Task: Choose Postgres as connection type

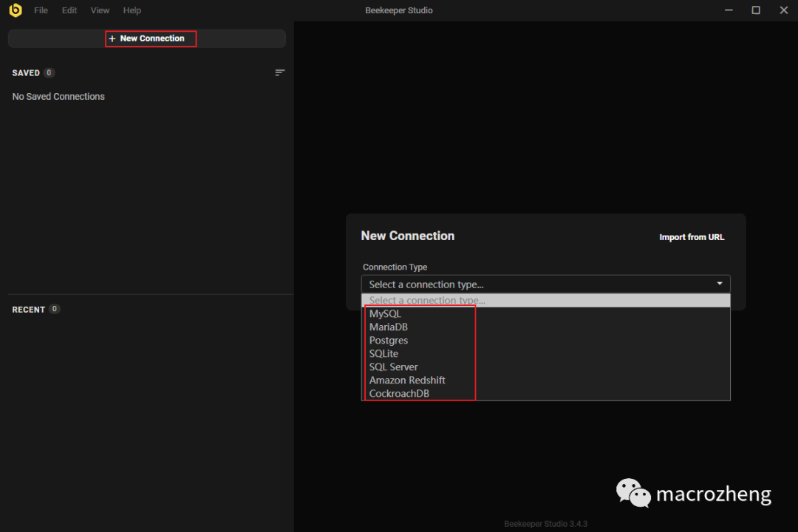Action: (x=545, y=340)
